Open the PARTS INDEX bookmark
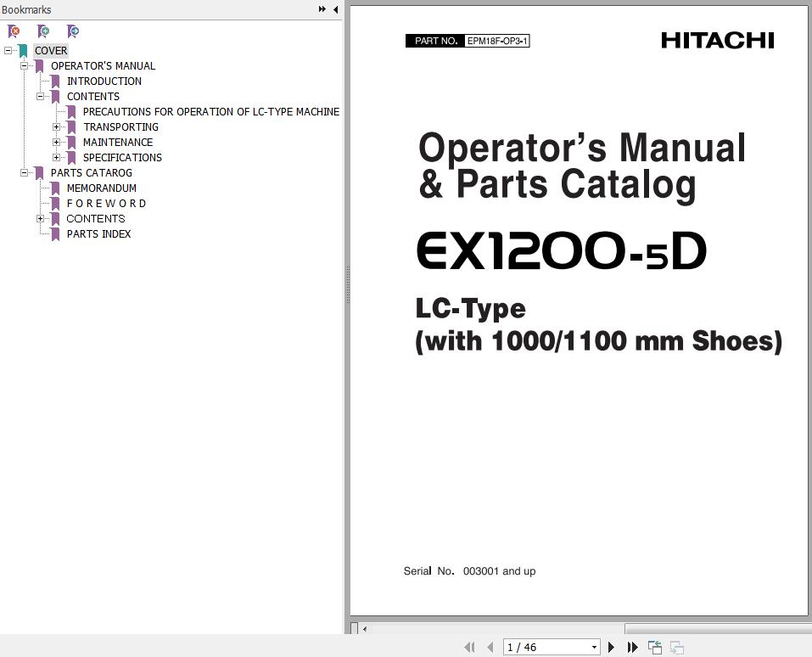Image resolution: width=812 pixels, height=657 pixels. point(99,233)
